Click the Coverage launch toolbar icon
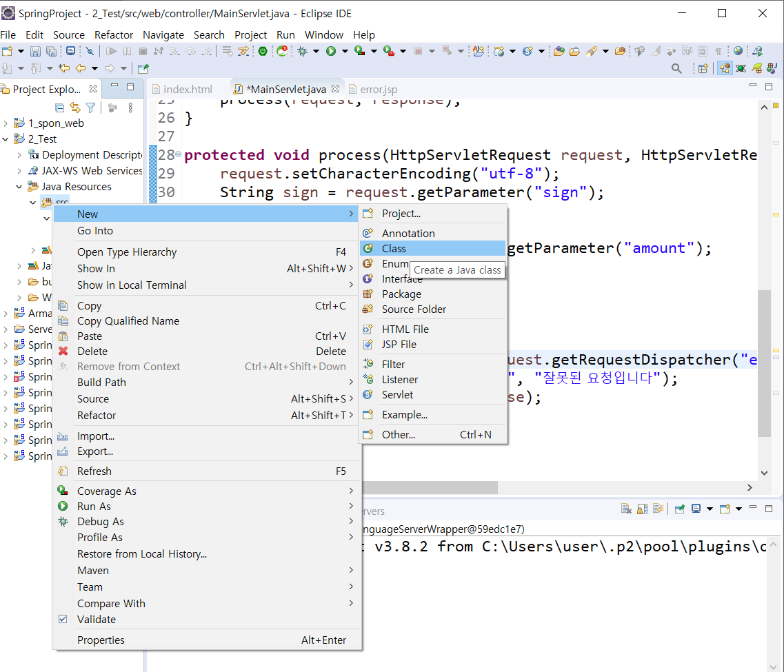Image resolution: width=784 pixels, height=672 pixels. 359,51
